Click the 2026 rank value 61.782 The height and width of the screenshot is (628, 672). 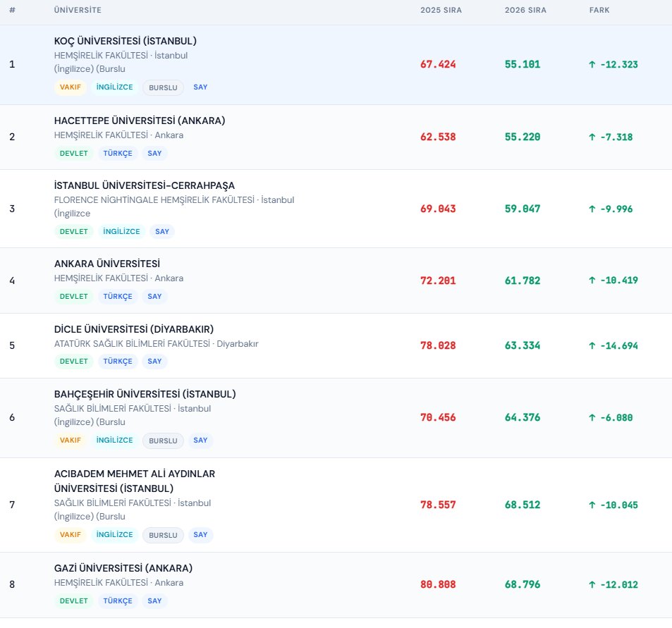coord(523,280)
